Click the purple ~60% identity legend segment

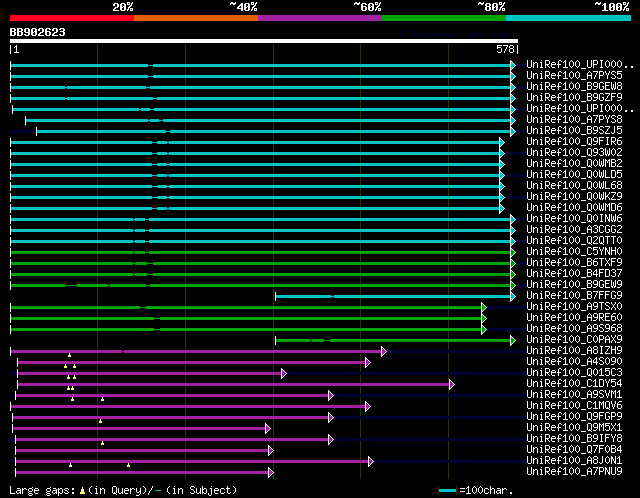320,18
